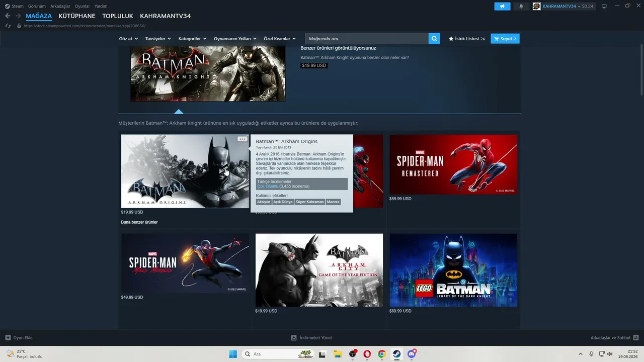Open the Spider-Man Remastered thumbnail

pyautogui.click(x=453, y=164)
